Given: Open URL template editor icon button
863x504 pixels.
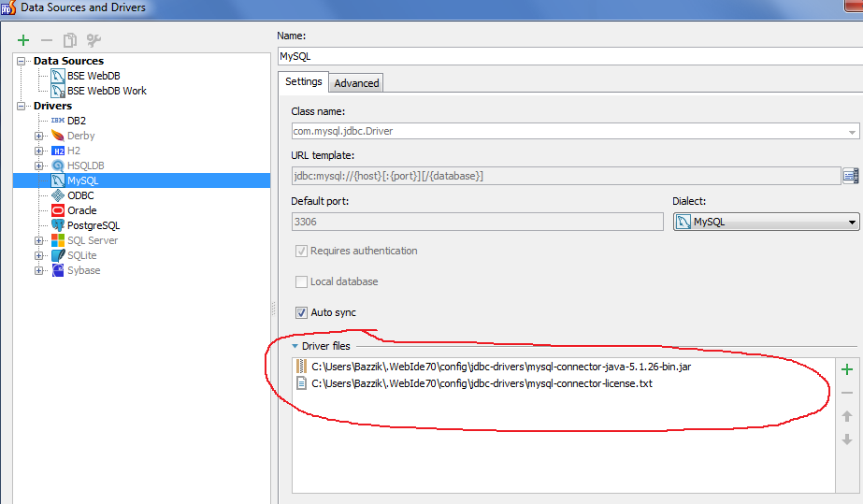Looking at the screenshot, I should (x=850, y=176).
